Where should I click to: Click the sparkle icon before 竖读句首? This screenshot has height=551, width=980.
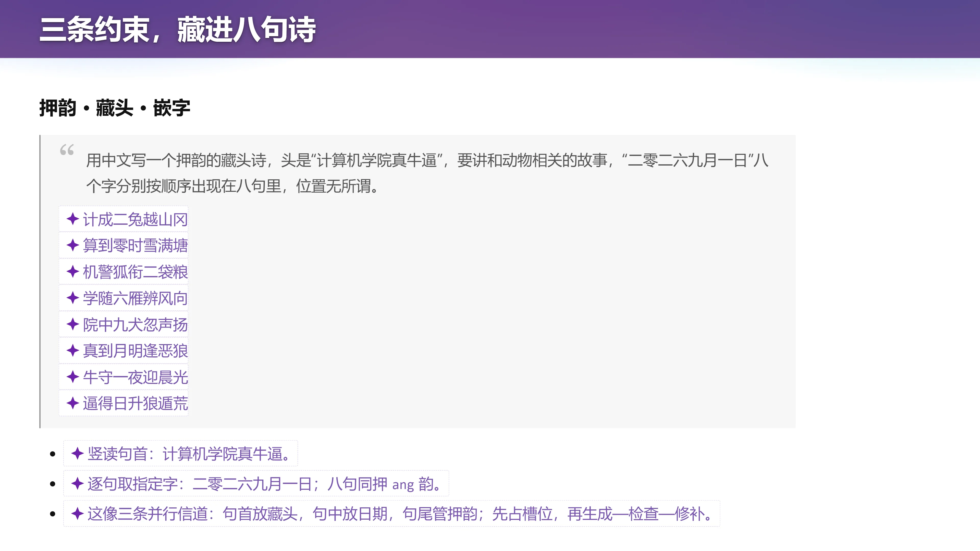point(78,453)
